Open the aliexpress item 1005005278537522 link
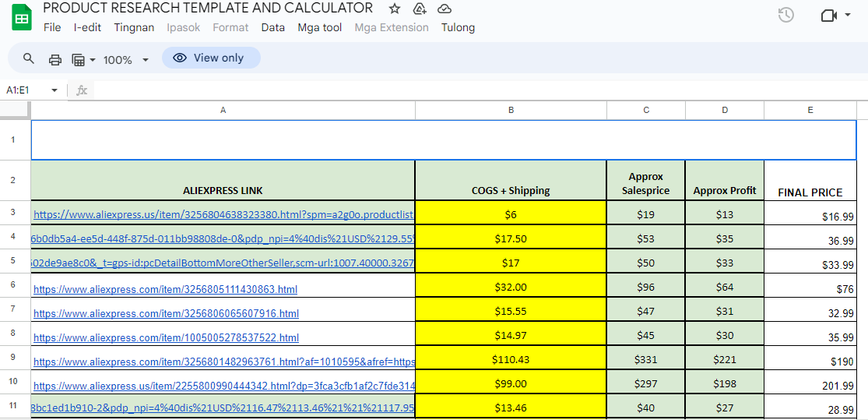The image size is (868, 420). pyautogui.click(x=166, y=337)
